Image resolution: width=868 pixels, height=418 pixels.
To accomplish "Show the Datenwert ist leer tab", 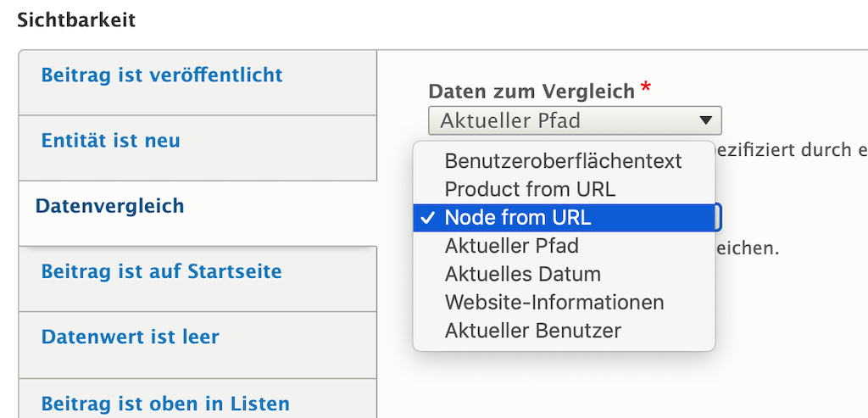I will coord(131,337).
